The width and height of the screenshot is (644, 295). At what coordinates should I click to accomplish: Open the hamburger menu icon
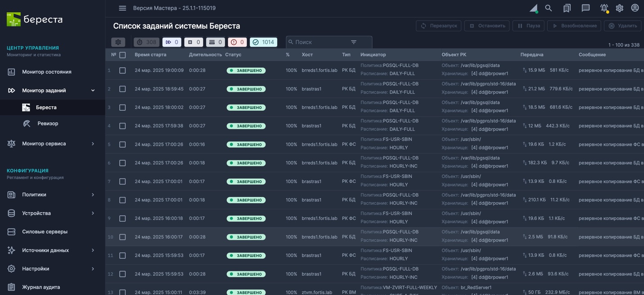122,8
